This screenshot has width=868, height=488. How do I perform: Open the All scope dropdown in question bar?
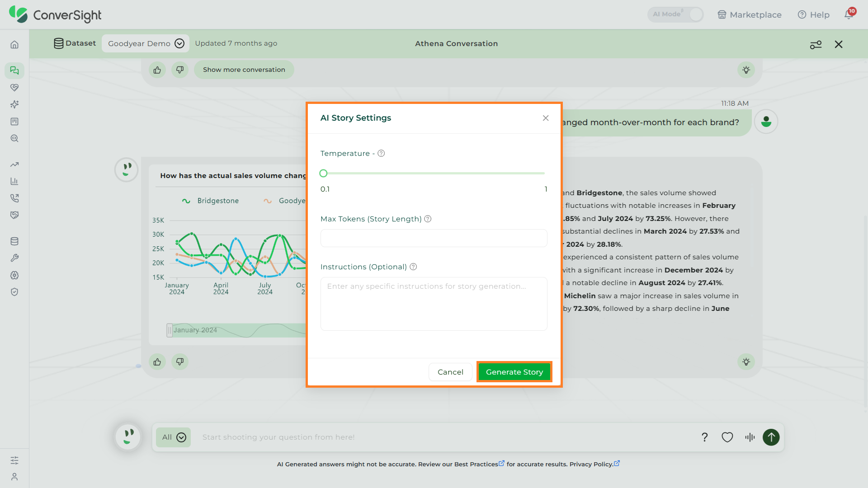[174, 437]
